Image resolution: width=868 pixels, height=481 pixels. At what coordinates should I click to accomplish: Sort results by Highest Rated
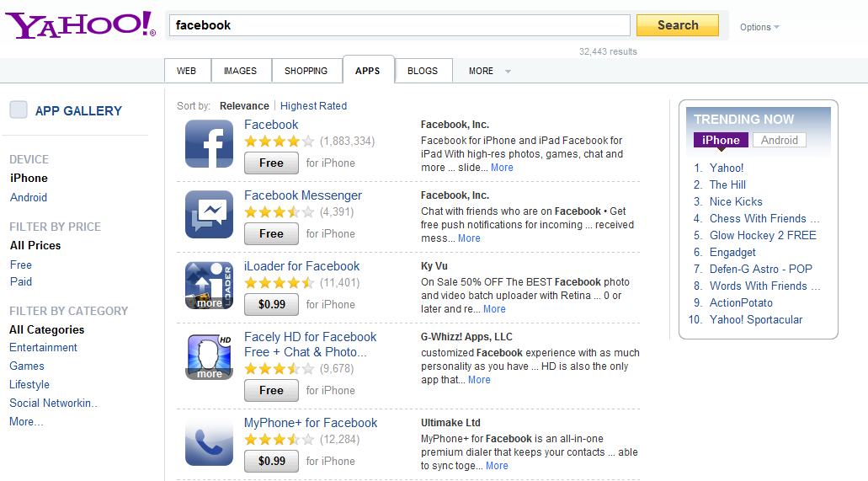[x=313, y=106]
